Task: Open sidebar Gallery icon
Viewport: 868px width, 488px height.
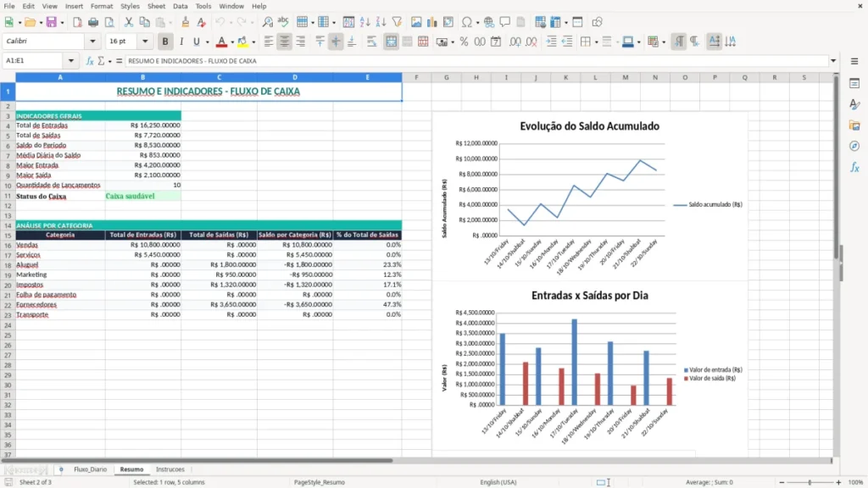Action: point(854,125)
